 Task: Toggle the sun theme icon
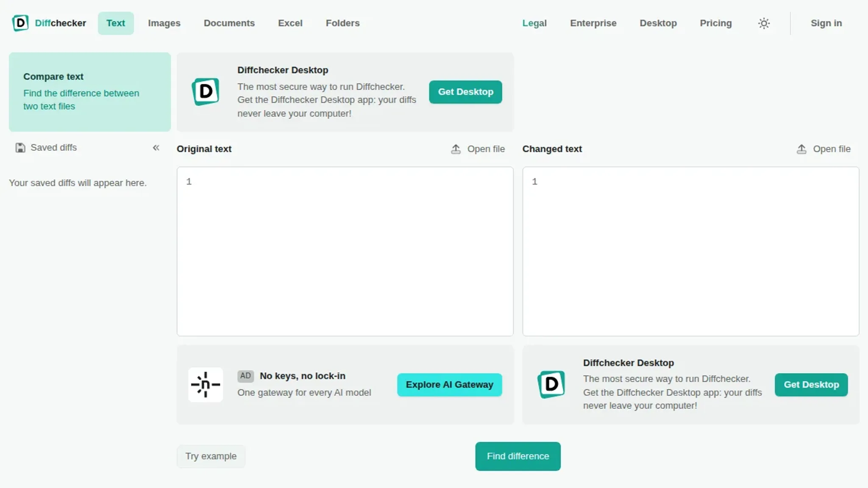pyautogui.click(x=764, y=23)
